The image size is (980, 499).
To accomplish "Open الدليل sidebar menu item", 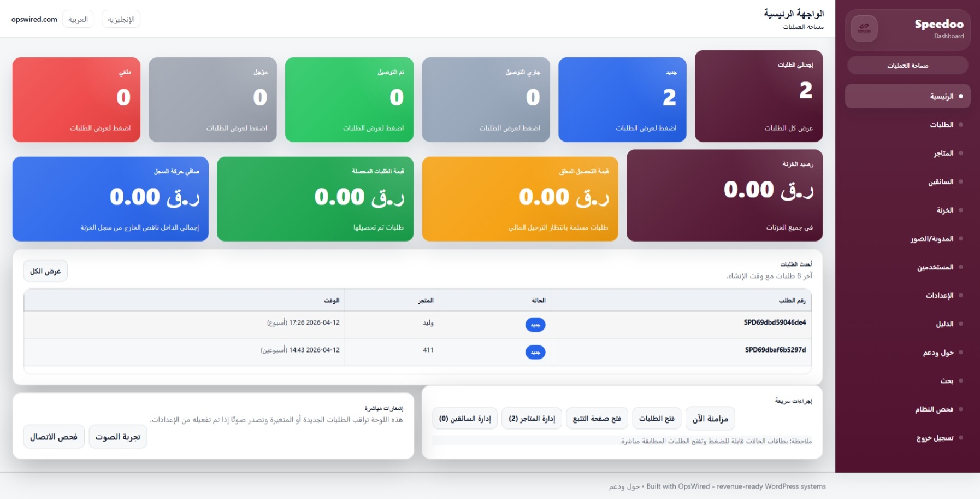I will point(907,324).
